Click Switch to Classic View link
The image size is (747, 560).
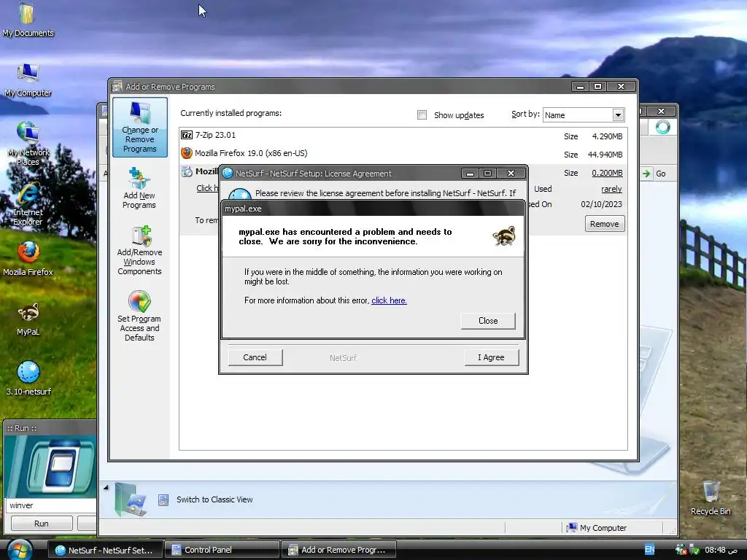click(x=214, y=499)
